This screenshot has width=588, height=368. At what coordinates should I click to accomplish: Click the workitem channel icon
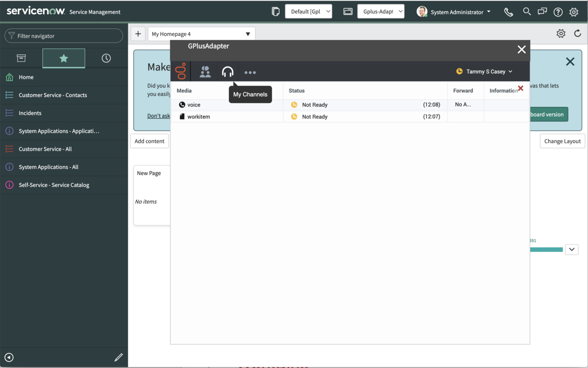182,117
